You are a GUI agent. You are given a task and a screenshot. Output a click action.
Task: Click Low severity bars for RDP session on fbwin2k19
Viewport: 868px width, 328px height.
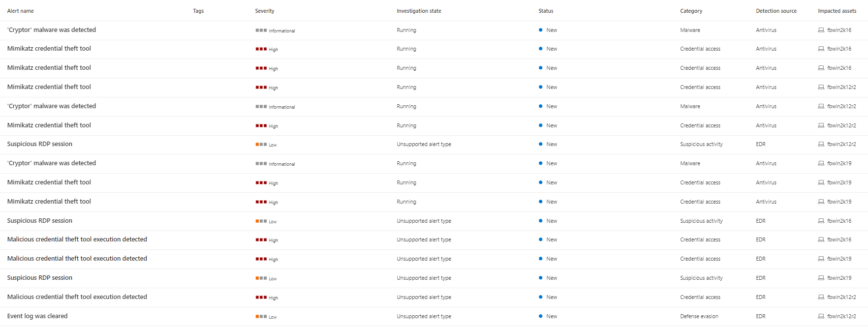[261, 278]
